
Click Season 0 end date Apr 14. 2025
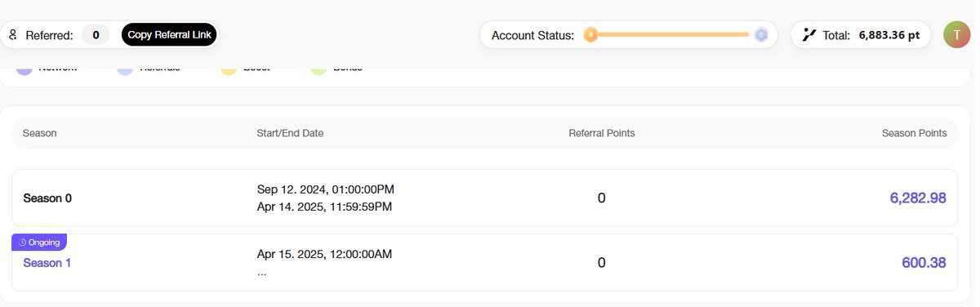(324, 207)
